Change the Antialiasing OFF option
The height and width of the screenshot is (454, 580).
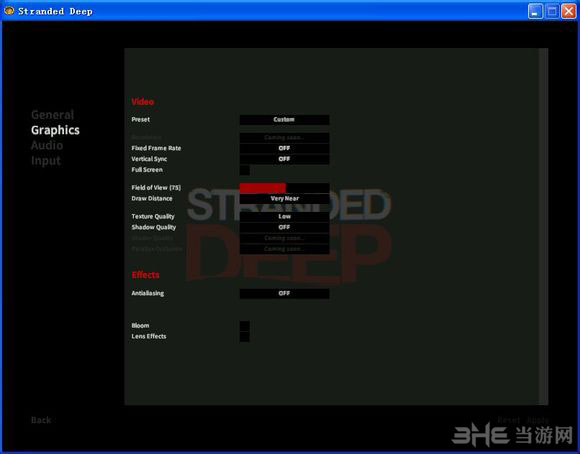coord(284,293)
